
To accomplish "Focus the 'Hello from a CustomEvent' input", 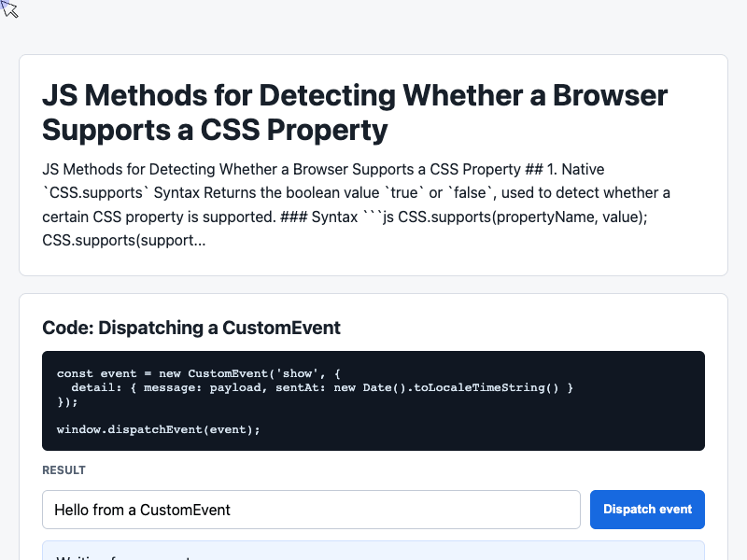I will [311, 509].
